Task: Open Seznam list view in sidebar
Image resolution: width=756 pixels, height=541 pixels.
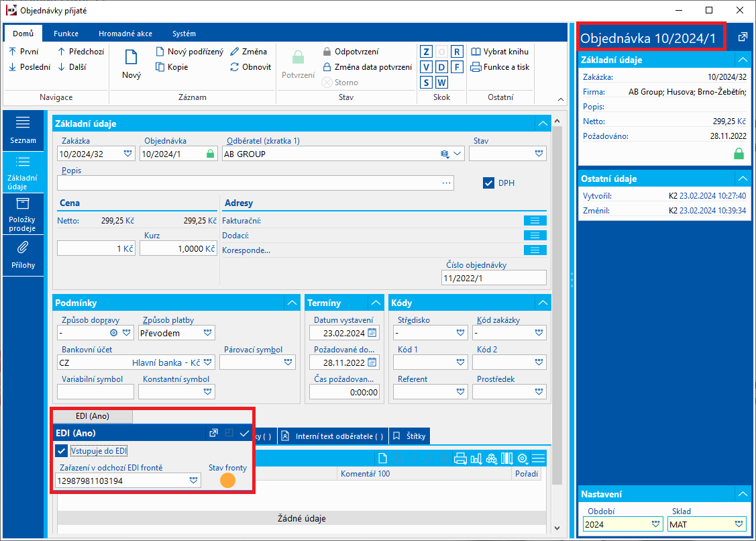Action: 23,130
